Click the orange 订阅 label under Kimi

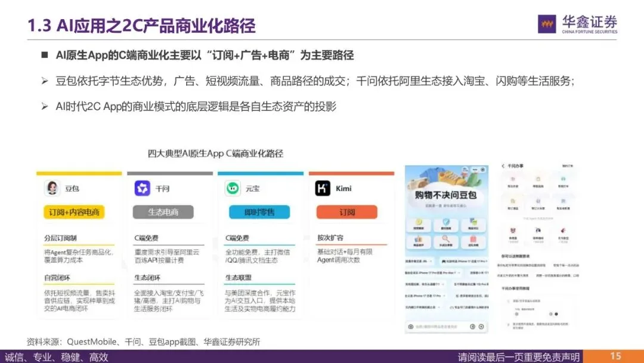coord(346,212)
